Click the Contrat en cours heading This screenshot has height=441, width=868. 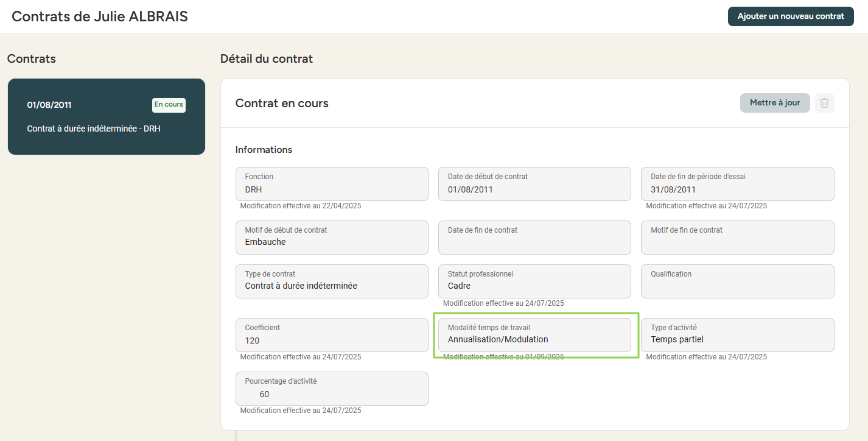click(x=282, y=104)
